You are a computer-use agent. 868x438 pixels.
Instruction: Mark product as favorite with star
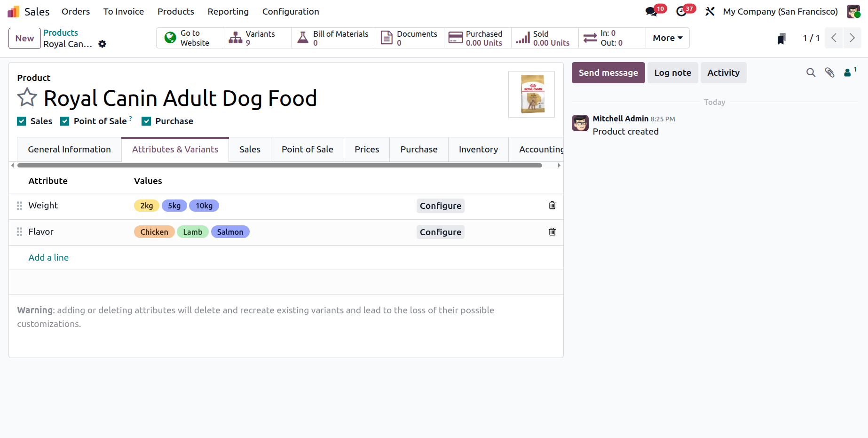coord(27,98)
